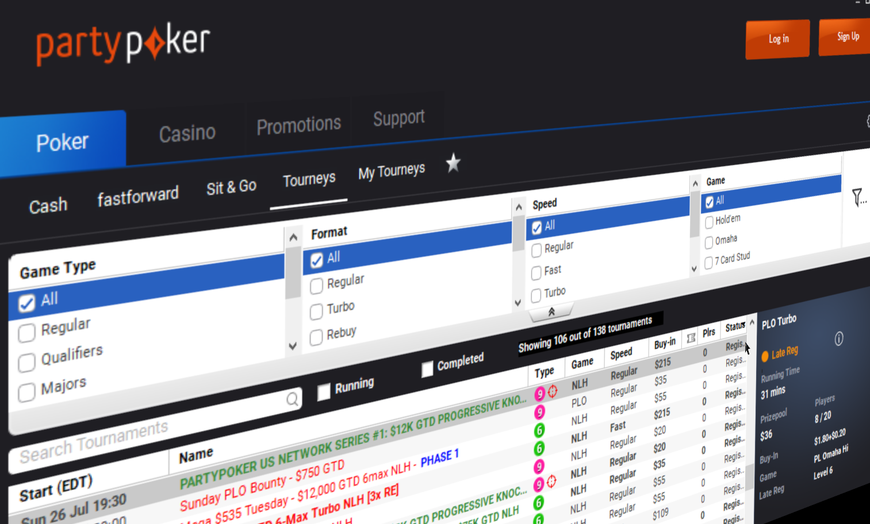This screenshot has width=870, height=524.
Task: Open the Poker main tab
Action: point(63,143)
